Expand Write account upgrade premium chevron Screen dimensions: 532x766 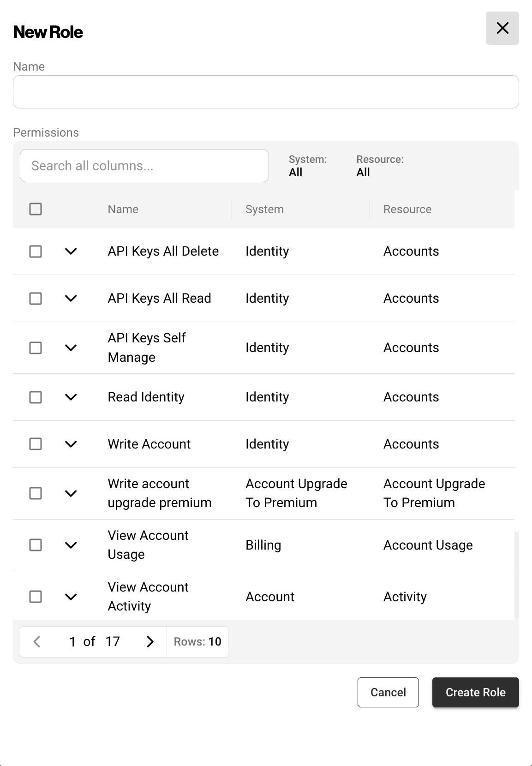71,493
